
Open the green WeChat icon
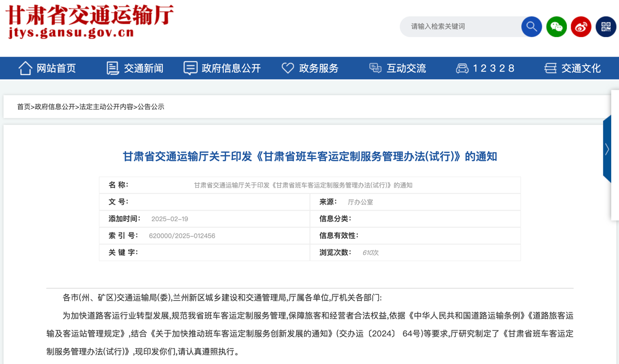pos(556,27)
